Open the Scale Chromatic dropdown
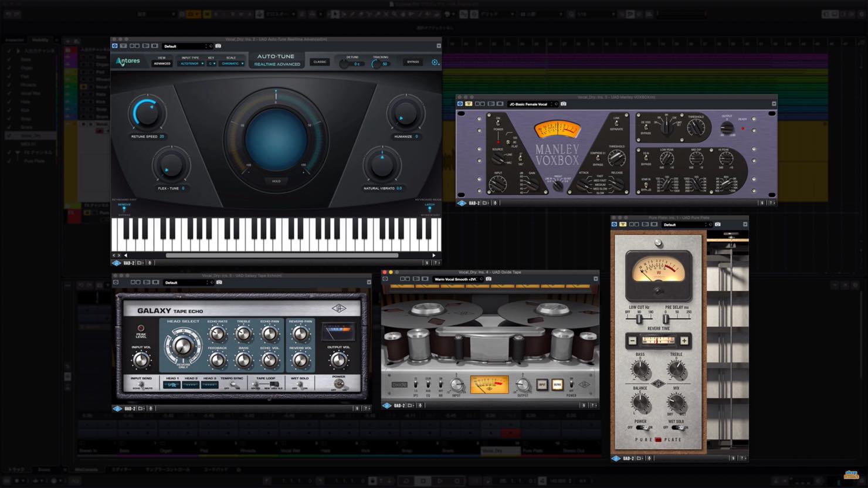 click(232, 63)
